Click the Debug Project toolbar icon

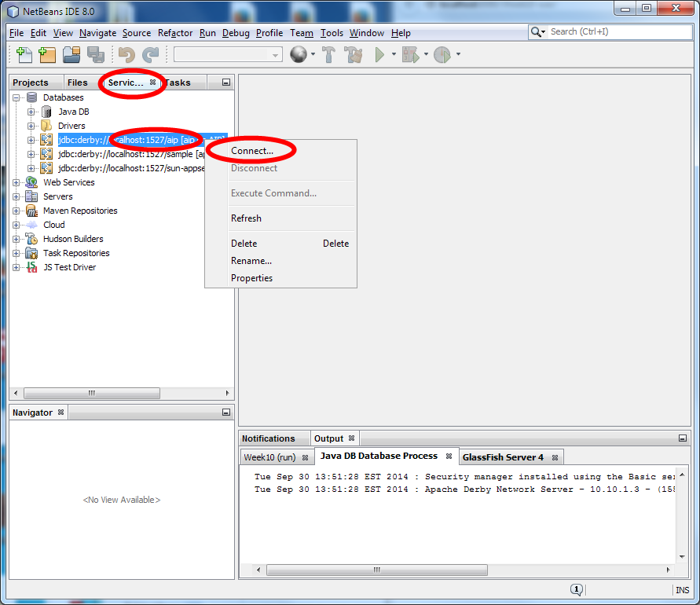pos(411,54)
